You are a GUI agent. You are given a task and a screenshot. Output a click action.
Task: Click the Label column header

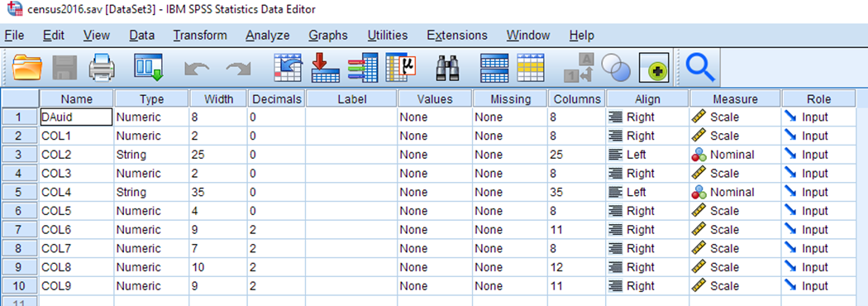[x=351, y=99]
